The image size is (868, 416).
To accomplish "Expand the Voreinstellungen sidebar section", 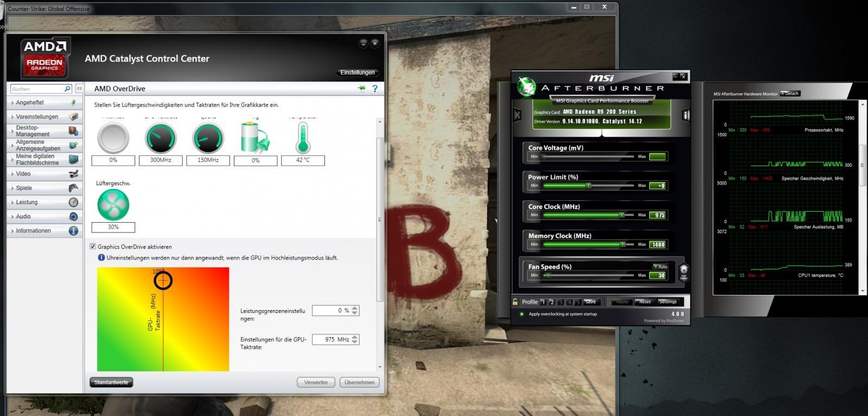I will [46, 117].
